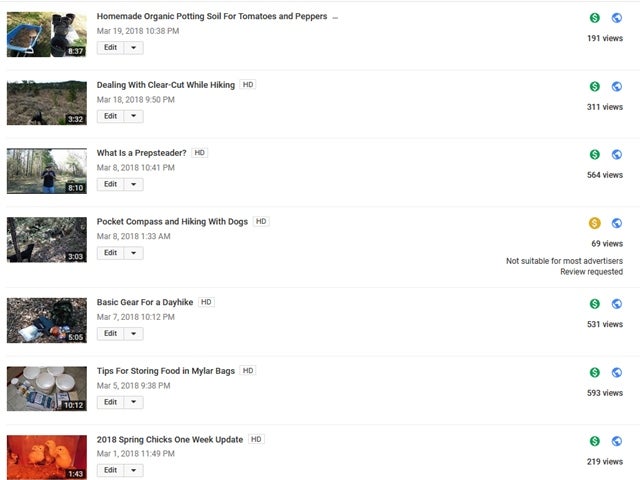This screenshot has width=640, height=480.
Task: Open the orange chicks video thumbnail
Action: point(47,457)
